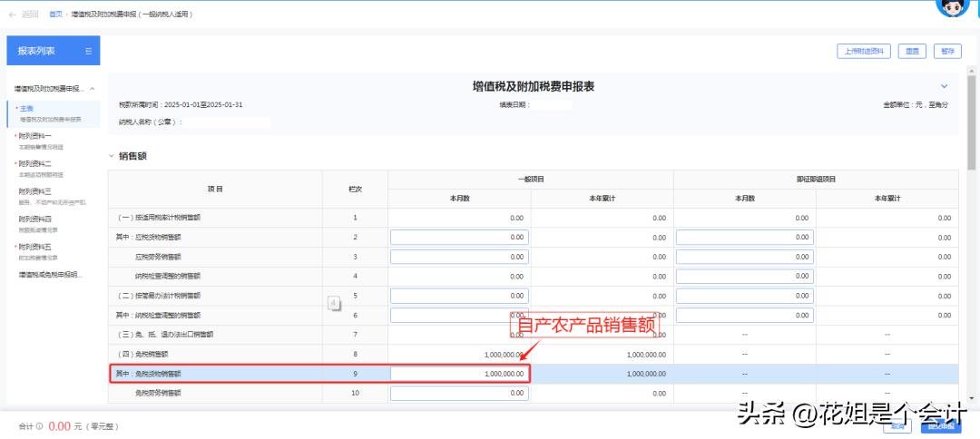Edit row 6 即征即退项目 本月数 field
Screen dimensions: 980x439
(x=745, y=316)
